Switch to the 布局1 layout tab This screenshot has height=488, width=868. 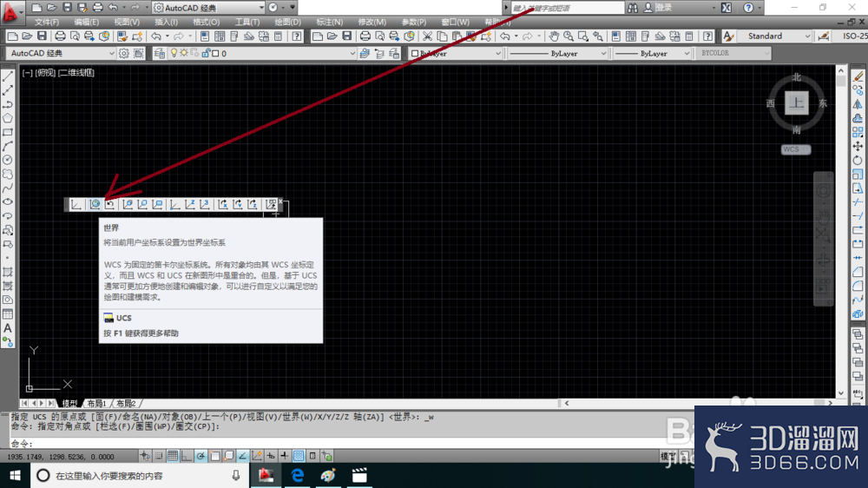pyautogui.click(x=96, y=403)
